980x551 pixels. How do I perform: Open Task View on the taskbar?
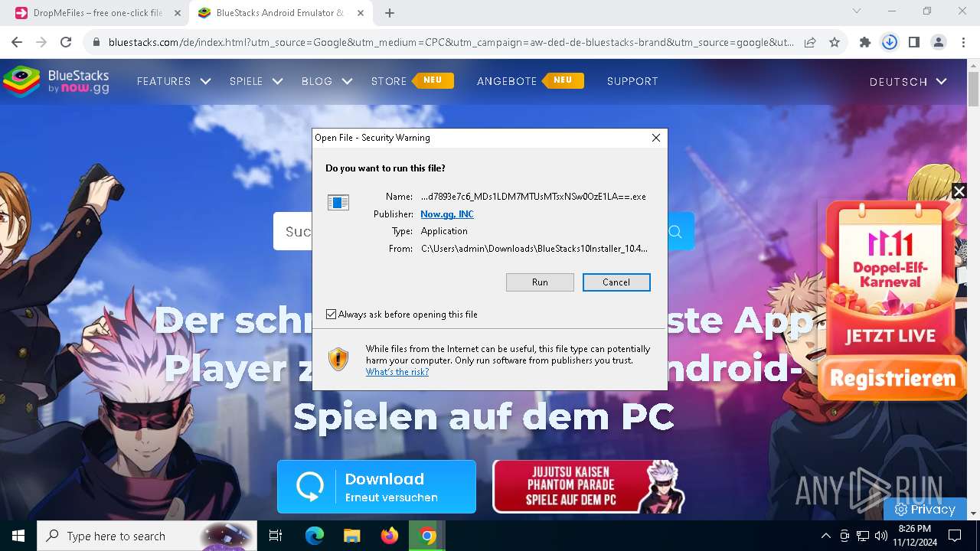pyautogui.click(x=276, y=536)
